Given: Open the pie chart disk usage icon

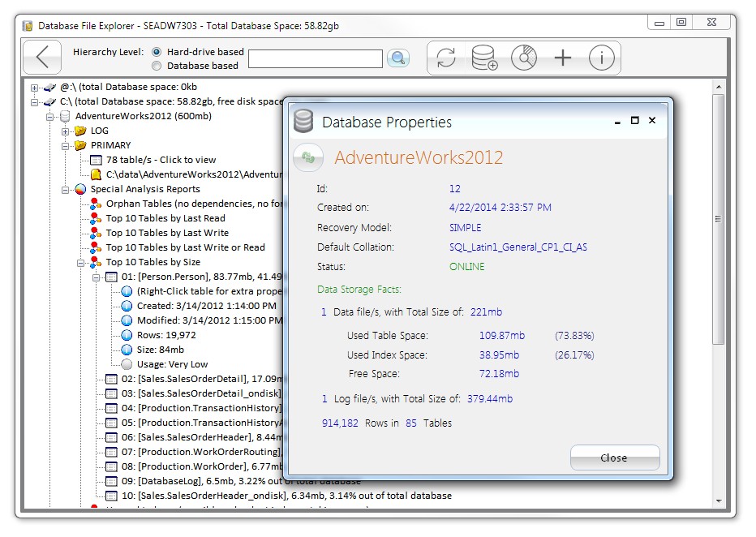Looking at the screenshot, I should [524, 58].
